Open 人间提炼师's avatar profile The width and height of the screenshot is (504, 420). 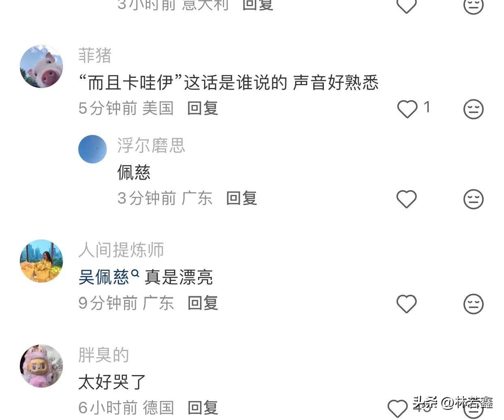[x=41, y=261]
